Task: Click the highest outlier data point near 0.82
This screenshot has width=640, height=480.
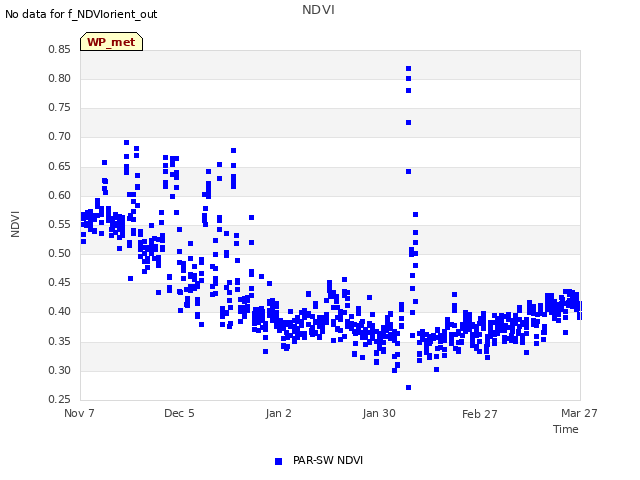Action: pyautogui.click(x=409, y=69)
